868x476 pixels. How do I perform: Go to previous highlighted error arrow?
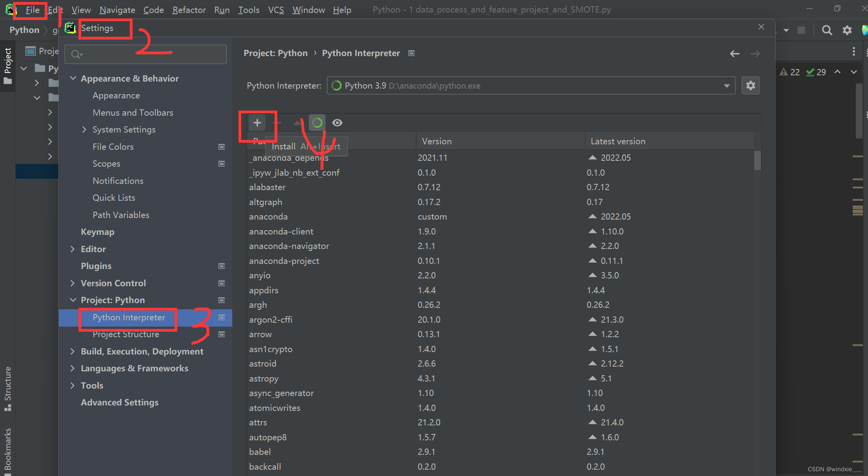point(837,72)
